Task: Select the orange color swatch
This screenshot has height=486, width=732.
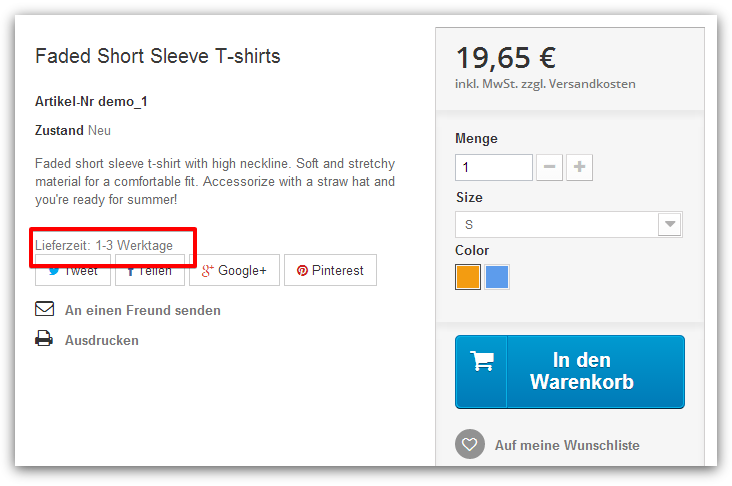Action: tap(468, 277)
